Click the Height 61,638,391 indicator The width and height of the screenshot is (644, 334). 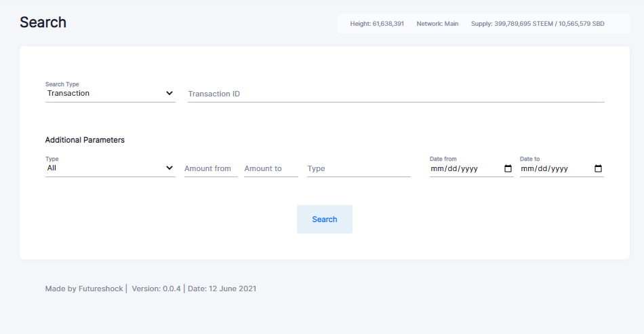click(377, 24)
